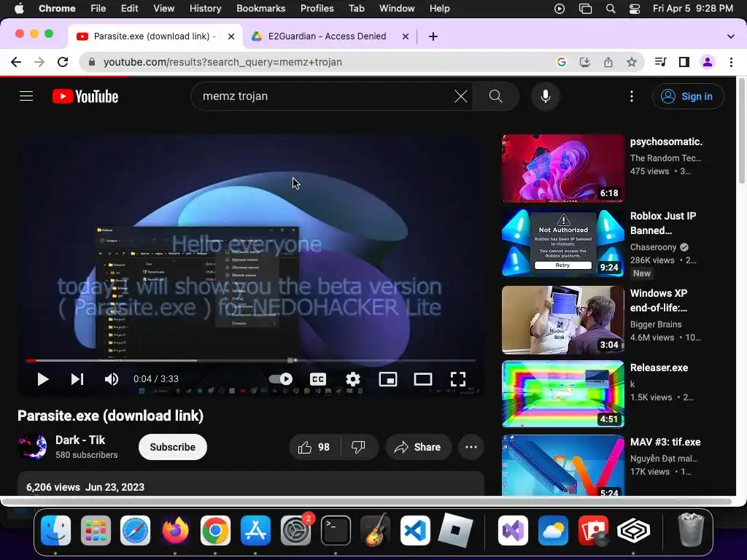Open the video settings gear

tap(353, 379)
